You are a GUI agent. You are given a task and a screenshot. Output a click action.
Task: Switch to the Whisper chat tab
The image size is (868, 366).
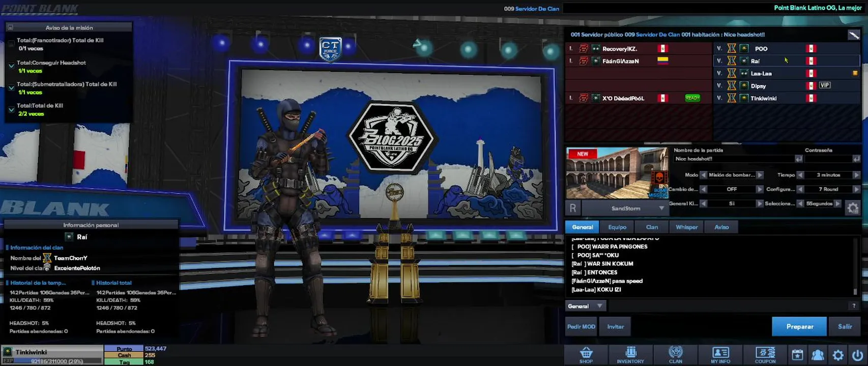pos(686,227)
